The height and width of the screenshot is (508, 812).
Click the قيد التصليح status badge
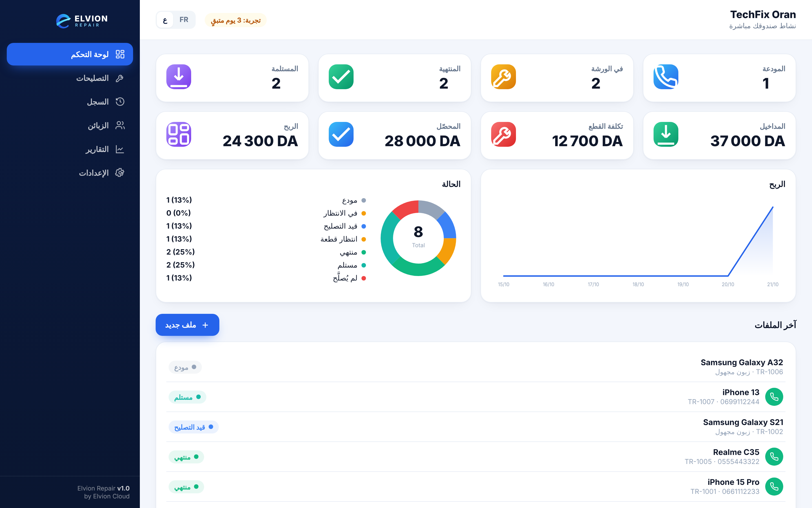(194, 427)
